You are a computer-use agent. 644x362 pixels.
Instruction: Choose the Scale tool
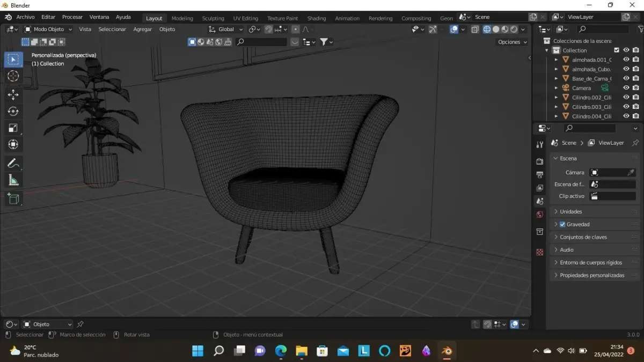click(x=13, y=128)
